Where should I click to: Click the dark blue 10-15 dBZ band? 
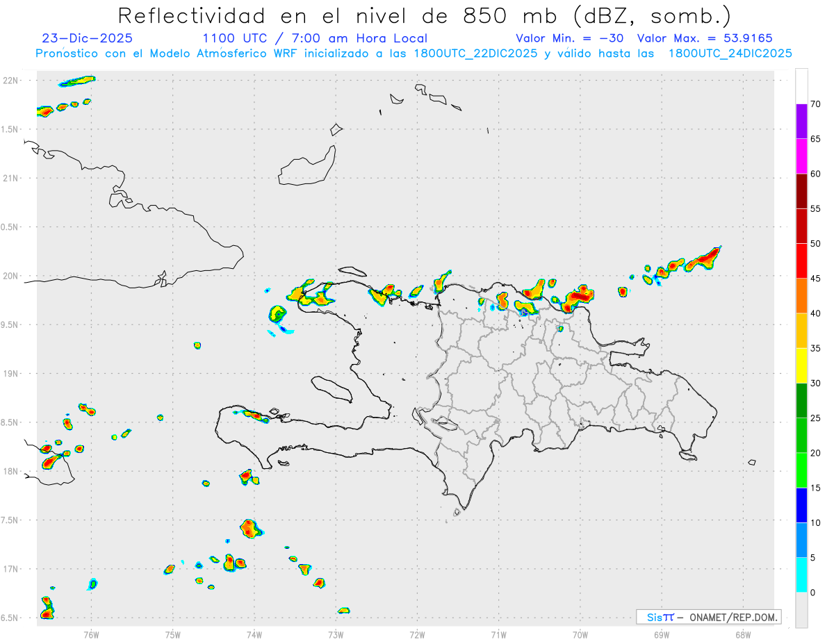801,505
